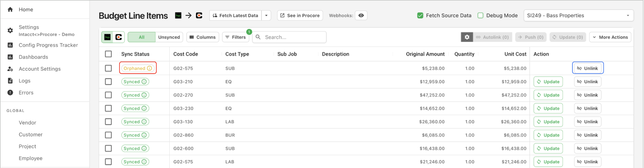Screen dimensions: 644x168
Task: Uncheck the Fetch Source Data checkbox
Action: [x=420, y=16]
